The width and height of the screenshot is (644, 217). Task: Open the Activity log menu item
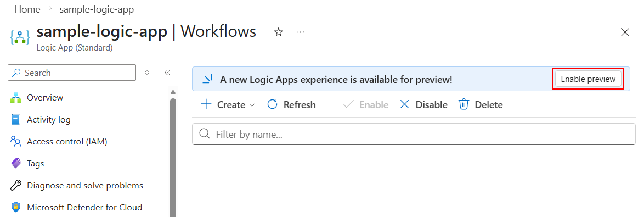pos(48,120)
